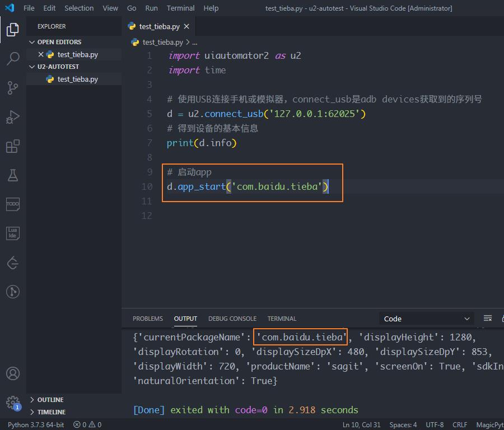504x430 pixels.
Task: Switch to the PROBLEMS panel tab
Action: pos(148,319)
